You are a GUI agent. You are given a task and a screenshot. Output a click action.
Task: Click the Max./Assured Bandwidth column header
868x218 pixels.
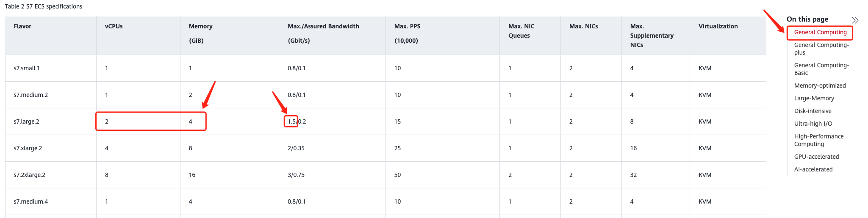[323, 26]
